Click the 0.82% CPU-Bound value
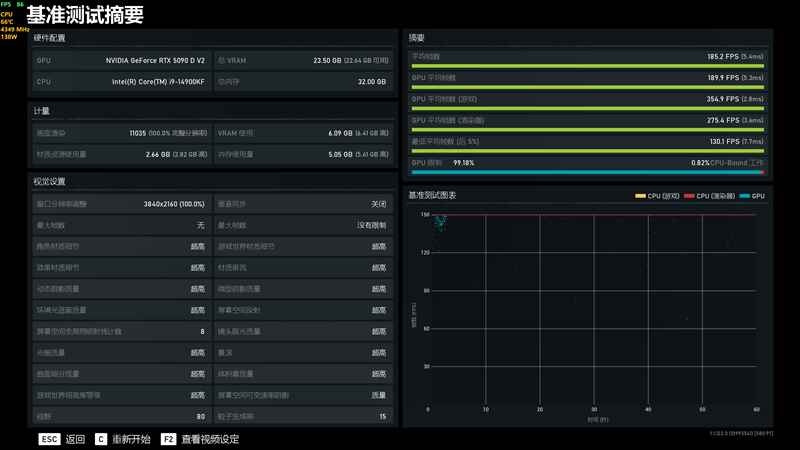The width and height of the screenshot is (800, 450). click(x=701, y=163)
